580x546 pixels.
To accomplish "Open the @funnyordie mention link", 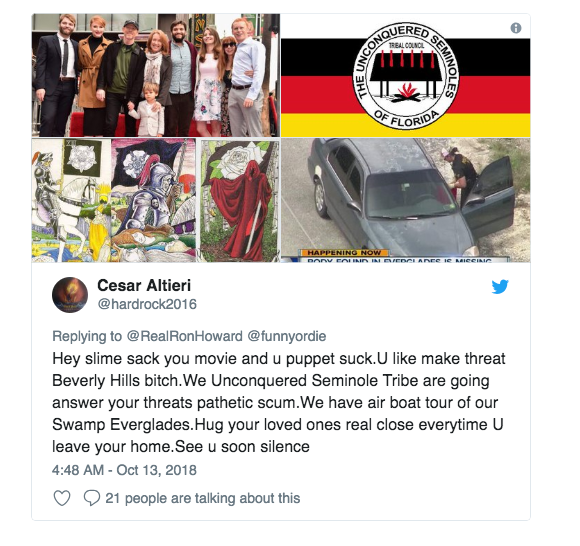I will pos(286,336).
